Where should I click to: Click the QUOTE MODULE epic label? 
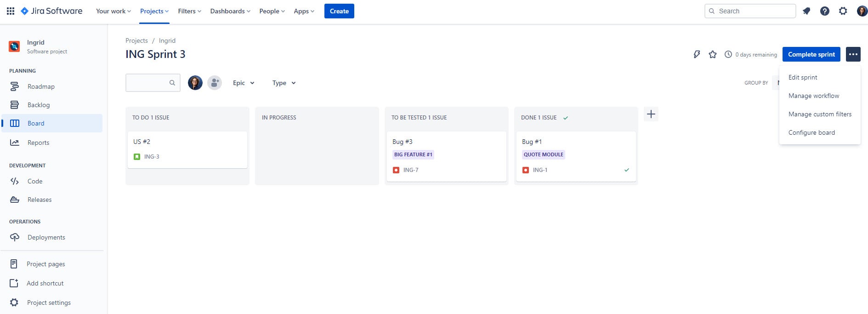[x=544, y=154]
